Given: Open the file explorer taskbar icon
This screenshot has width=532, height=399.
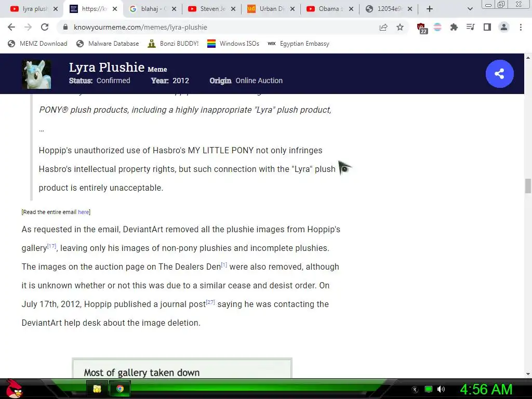Looking at the screenshot, I should pos(97,389).
